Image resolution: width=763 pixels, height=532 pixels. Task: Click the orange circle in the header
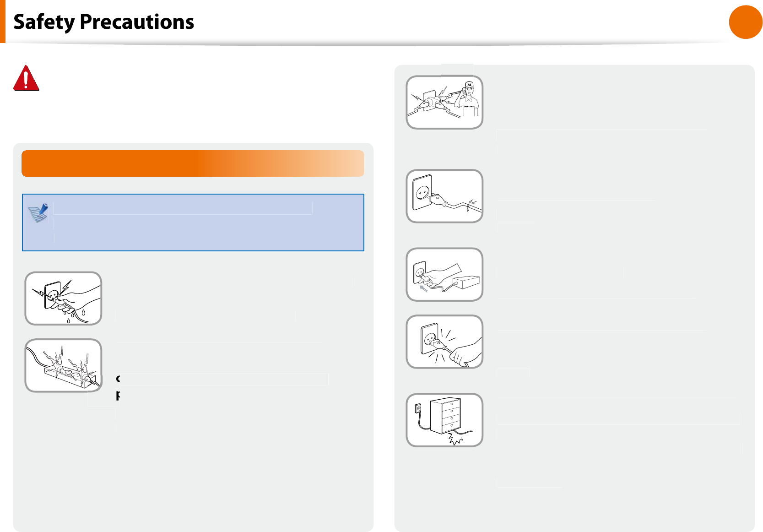746,22
